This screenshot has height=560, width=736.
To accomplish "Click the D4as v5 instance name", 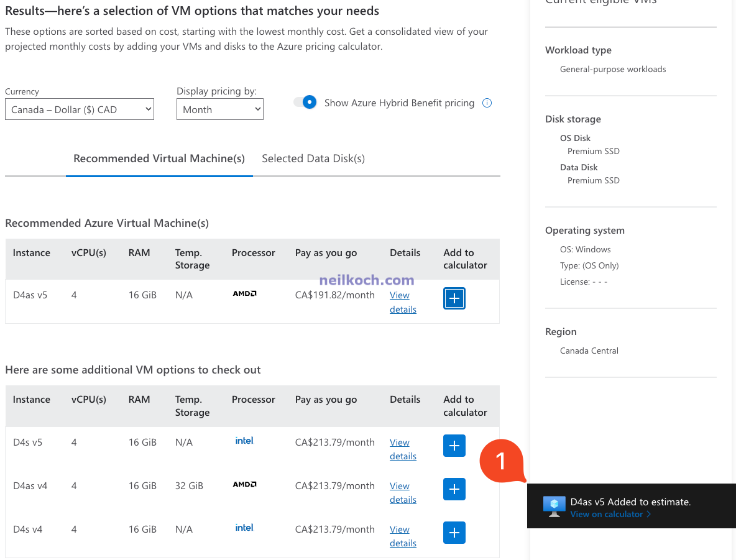I will (x=30, y=295).
